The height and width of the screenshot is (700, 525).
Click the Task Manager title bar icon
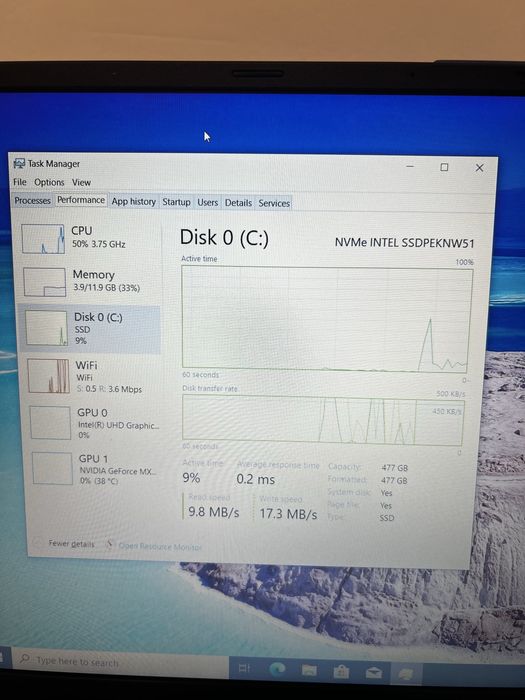19,163
